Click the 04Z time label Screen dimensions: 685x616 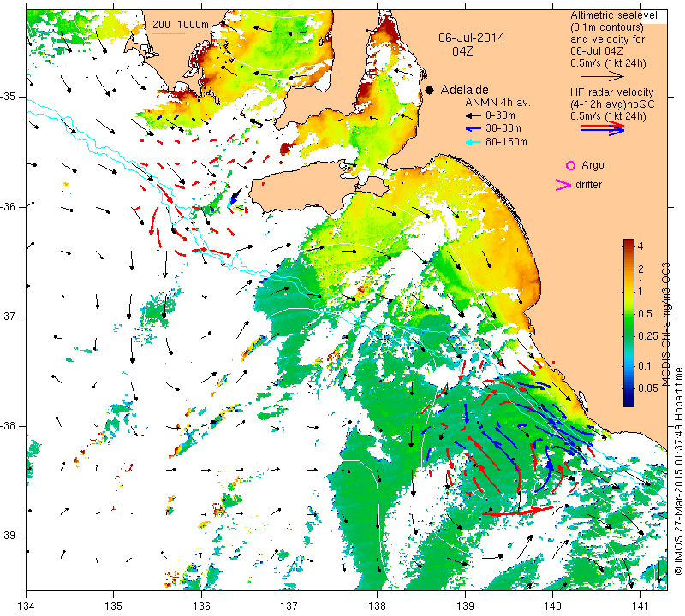(462, 51)
